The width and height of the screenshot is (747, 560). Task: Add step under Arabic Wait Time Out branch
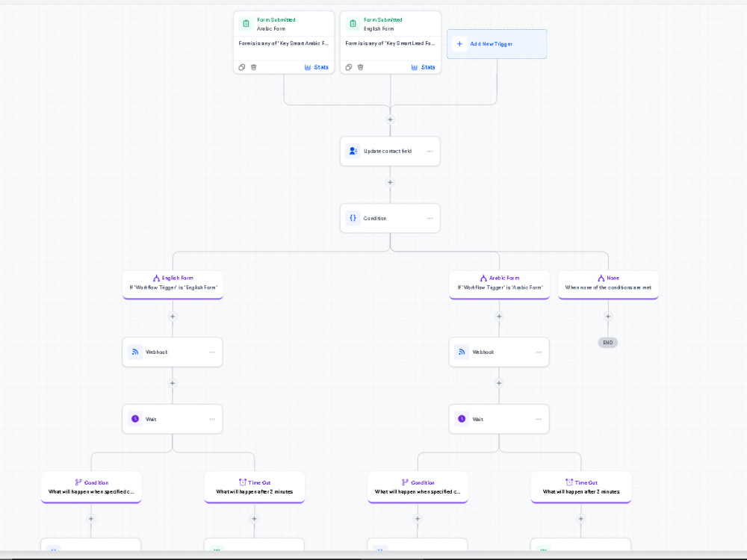580,519
